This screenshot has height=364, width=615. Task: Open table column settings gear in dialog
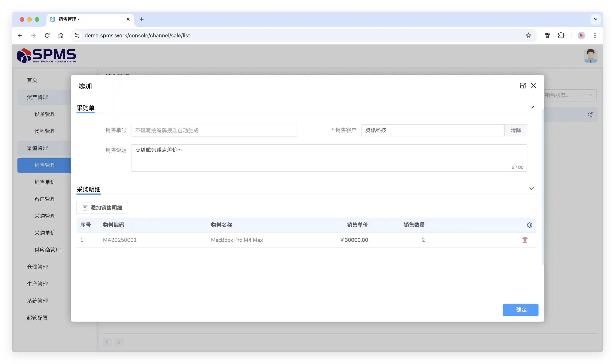pyautogui.click(x=529, y=225)
